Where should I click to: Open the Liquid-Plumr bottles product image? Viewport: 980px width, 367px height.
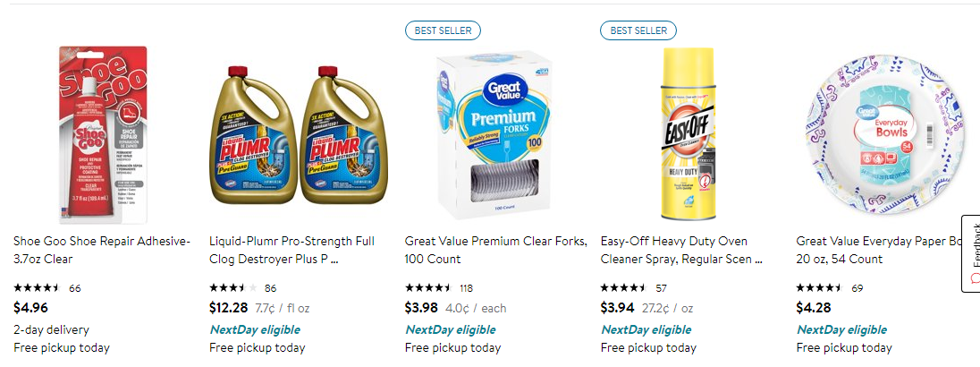point(298,134)
